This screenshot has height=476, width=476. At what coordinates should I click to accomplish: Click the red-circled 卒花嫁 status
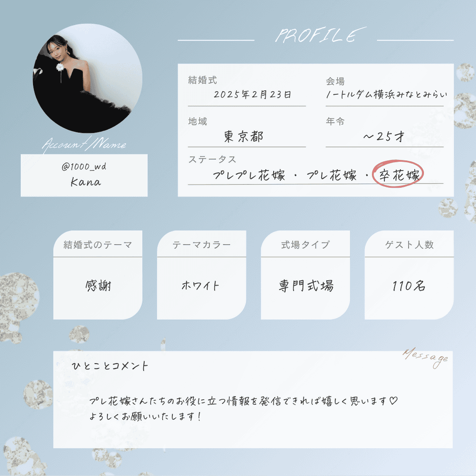pos(398,174)
